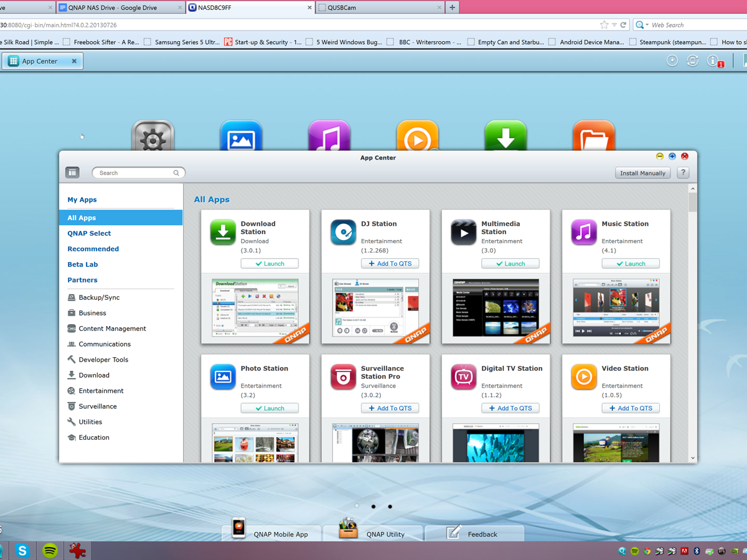Click the App Center search field
This screenshot has height=560, width=747.
[x=139, y=173]
